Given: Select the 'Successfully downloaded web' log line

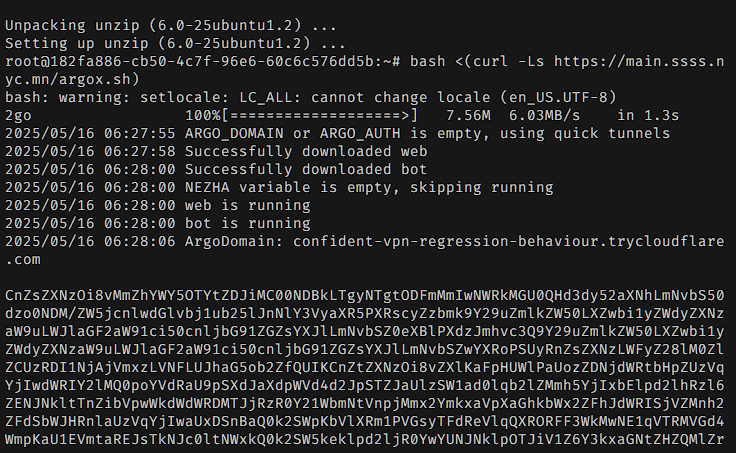Looking at the screenshot, I should click(x=216, y=152).
